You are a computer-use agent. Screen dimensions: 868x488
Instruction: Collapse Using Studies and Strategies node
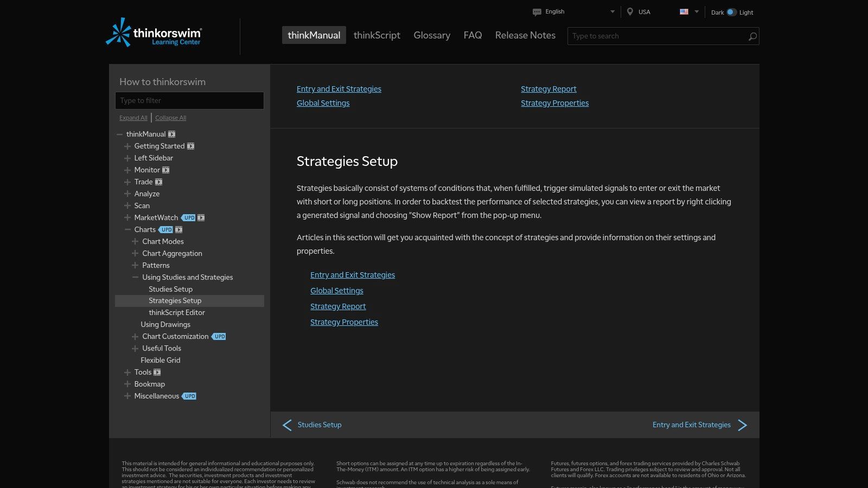[135, 277]
